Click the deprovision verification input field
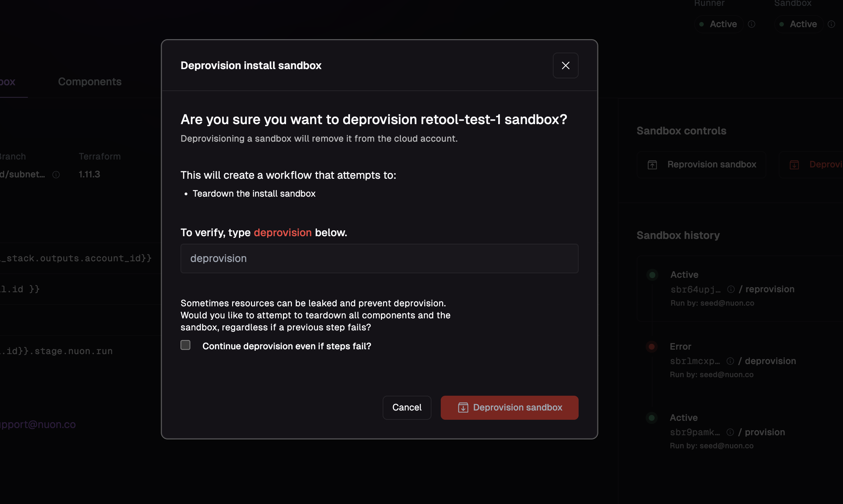The image size is (843, 504). [x=379, y=259]
